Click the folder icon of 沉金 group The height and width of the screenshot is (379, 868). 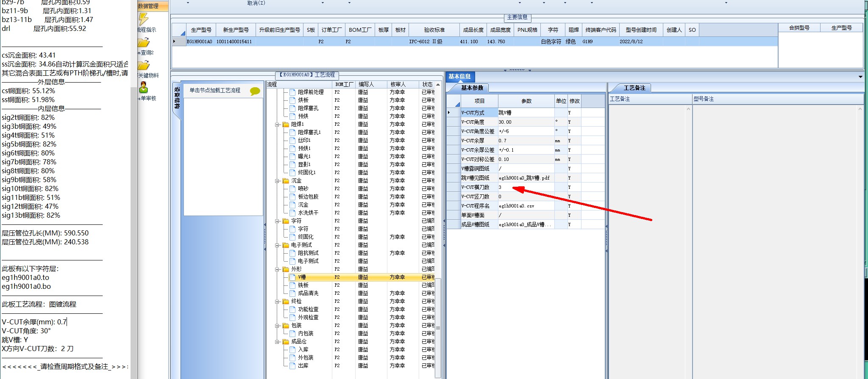286,180
